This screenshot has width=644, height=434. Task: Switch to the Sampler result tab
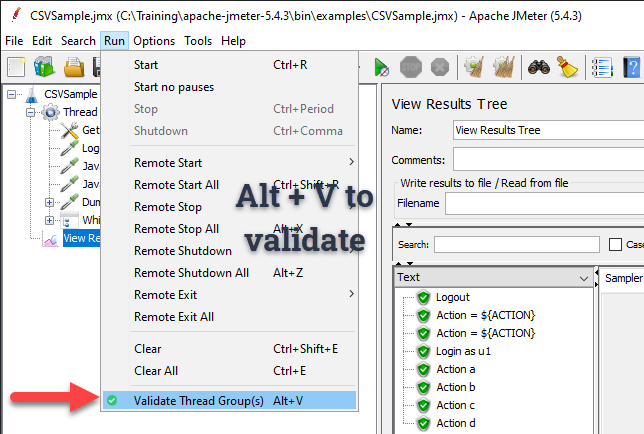pyautogui.click(x=623, y=278)
